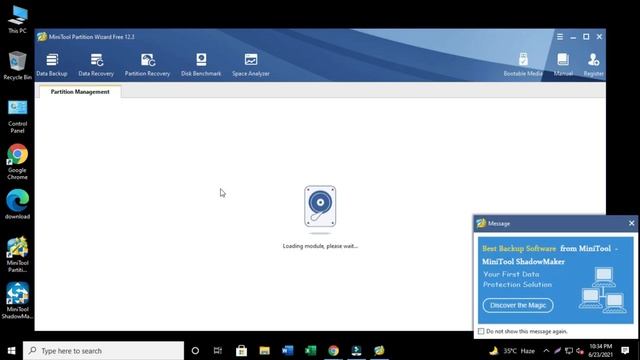Viewport: 640px width, 360px height.
Task: Create Bootable Media
Action: (523, 64)
